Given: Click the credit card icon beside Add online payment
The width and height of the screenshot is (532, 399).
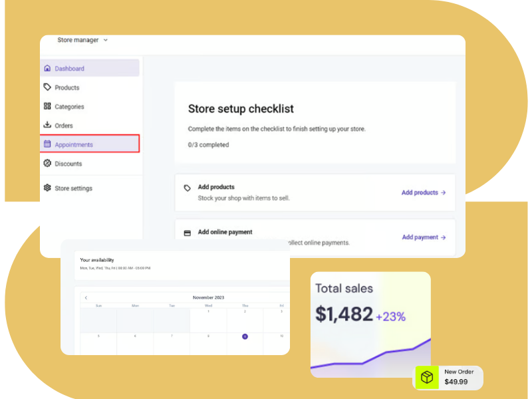Looking at the screenshot, I should pos(187,233).
